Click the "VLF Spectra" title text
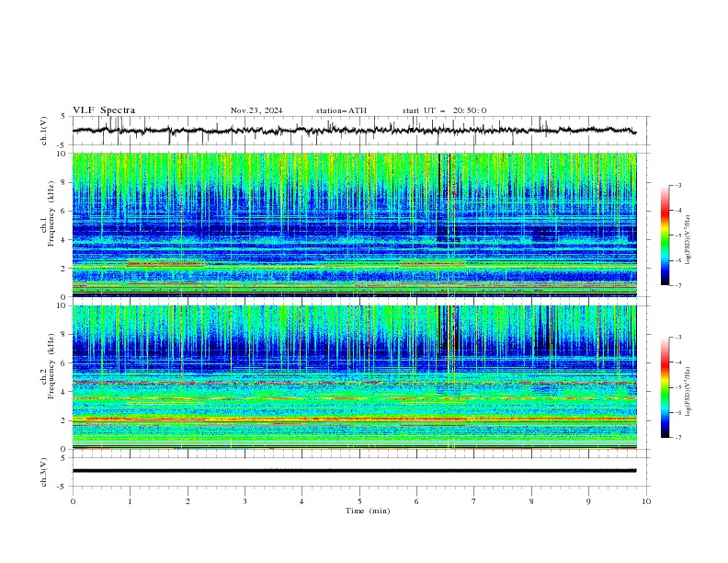This screenshot has width=728, height=563. coord(104,110)
